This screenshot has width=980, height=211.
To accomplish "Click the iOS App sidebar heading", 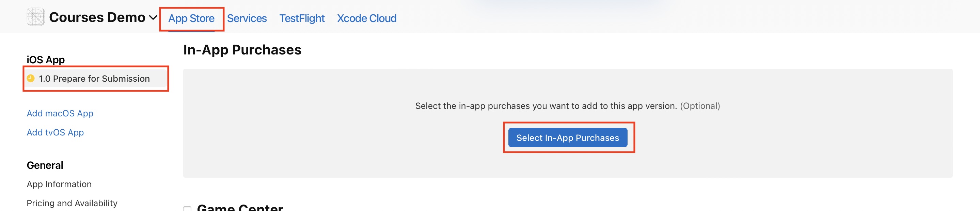I will 46,60.
